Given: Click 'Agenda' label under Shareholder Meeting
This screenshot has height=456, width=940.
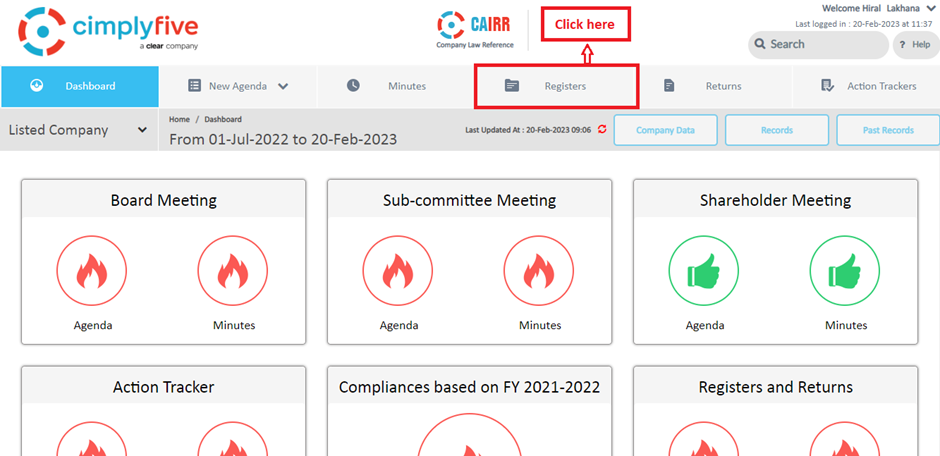Looking at the screenshot, I should [705, 325].
